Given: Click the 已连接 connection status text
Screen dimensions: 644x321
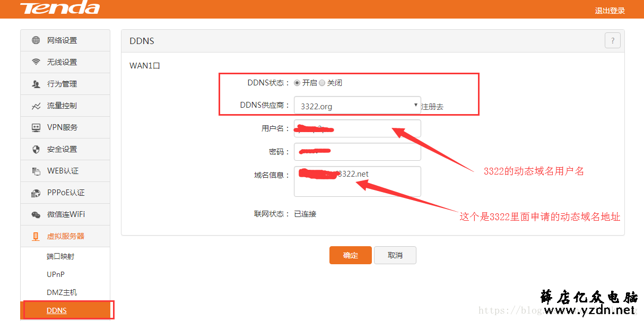Looking at the screenshot, I should [x=305, y=214].
